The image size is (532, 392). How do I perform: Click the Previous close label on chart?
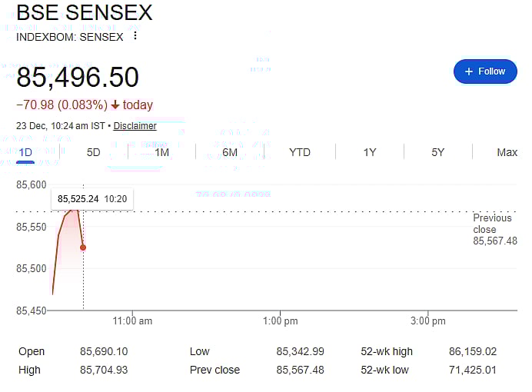click(492, 224)
